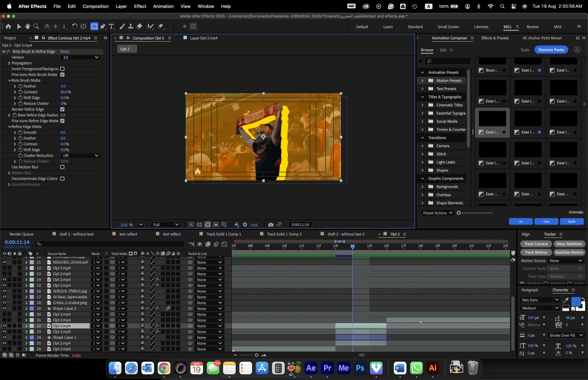588x380 pixels.
Task: Select the Rectangle shape tool
Action: point(94,26)
